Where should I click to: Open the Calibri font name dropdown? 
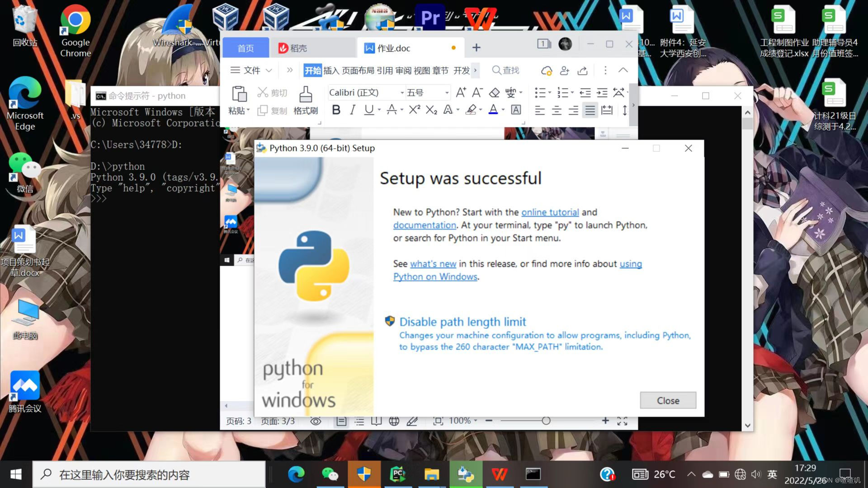402,93
